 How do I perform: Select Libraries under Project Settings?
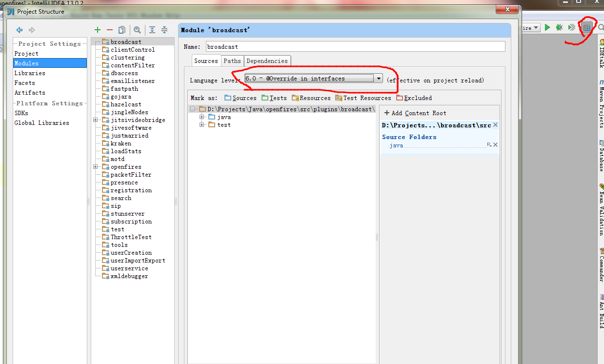[x=29, y=73]
